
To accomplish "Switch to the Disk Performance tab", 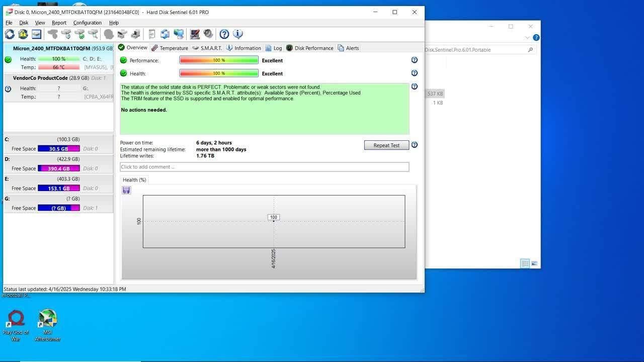I will pyautogui.click(x=310, y=48).
